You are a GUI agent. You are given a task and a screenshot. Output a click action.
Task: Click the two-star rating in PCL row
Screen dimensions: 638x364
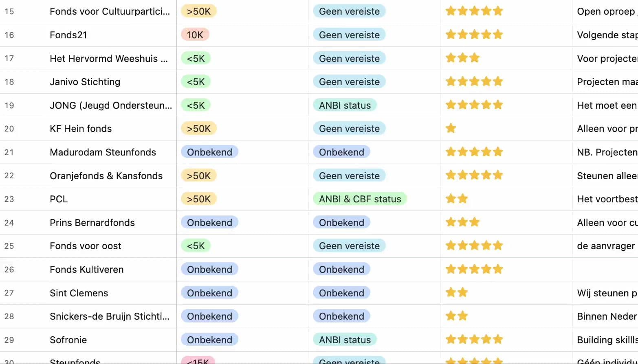coord(457,199)
